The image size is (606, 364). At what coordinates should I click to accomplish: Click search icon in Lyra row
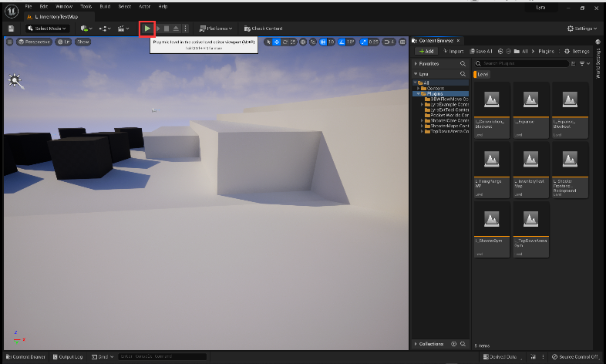[463, 74]
